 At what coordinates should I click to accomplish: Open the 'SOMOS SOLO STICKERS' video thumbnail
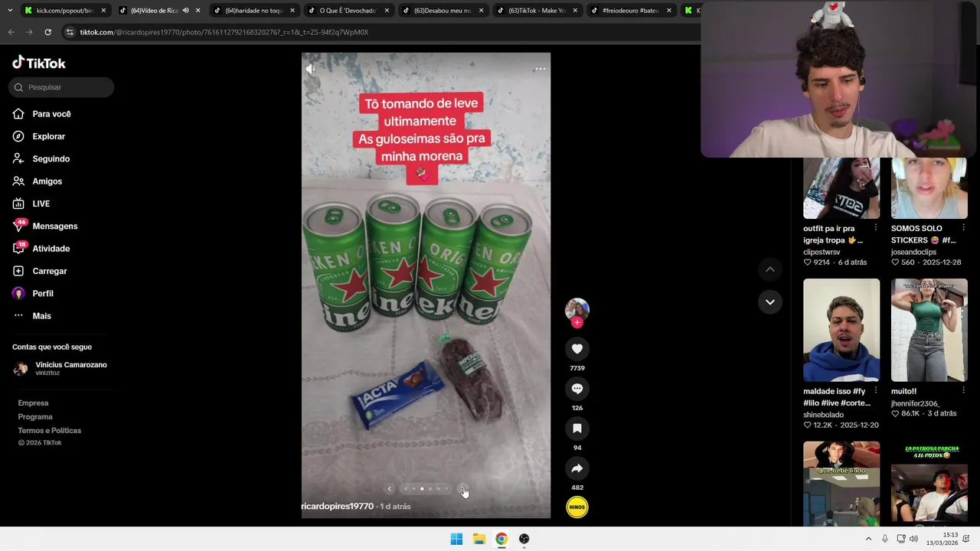tap(929, 188)
